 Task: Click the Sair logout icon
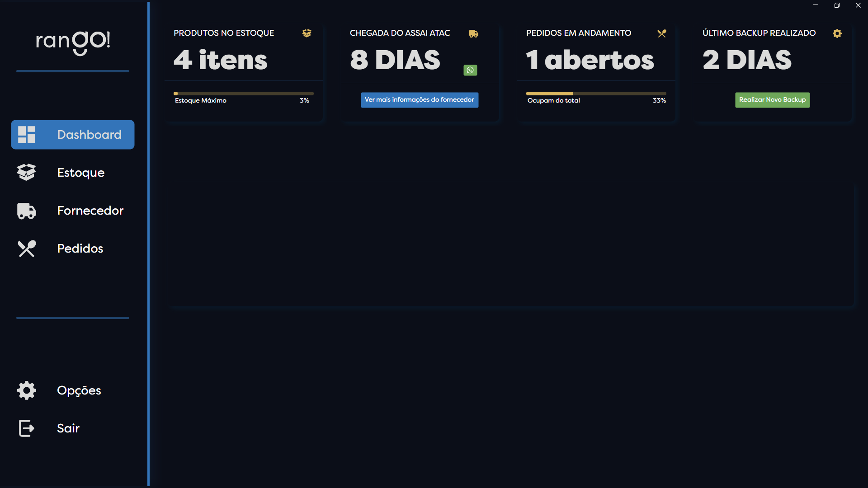[x=26, y=428]
